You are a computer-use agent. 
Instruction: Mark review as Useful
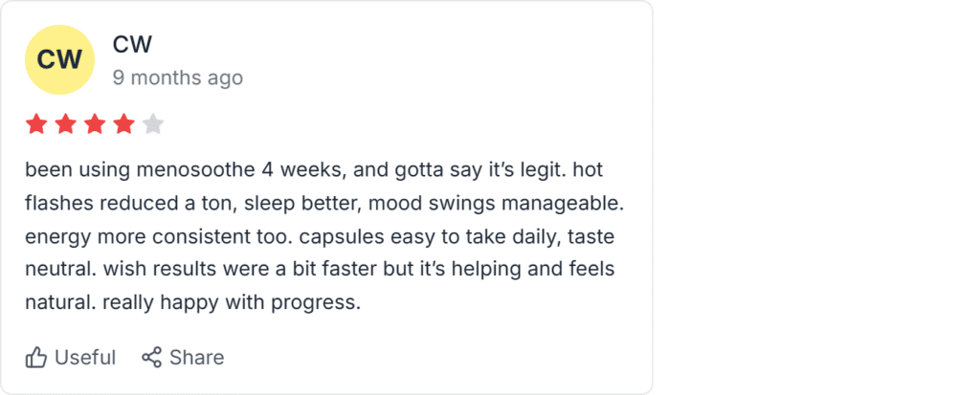tap(70, 358)
